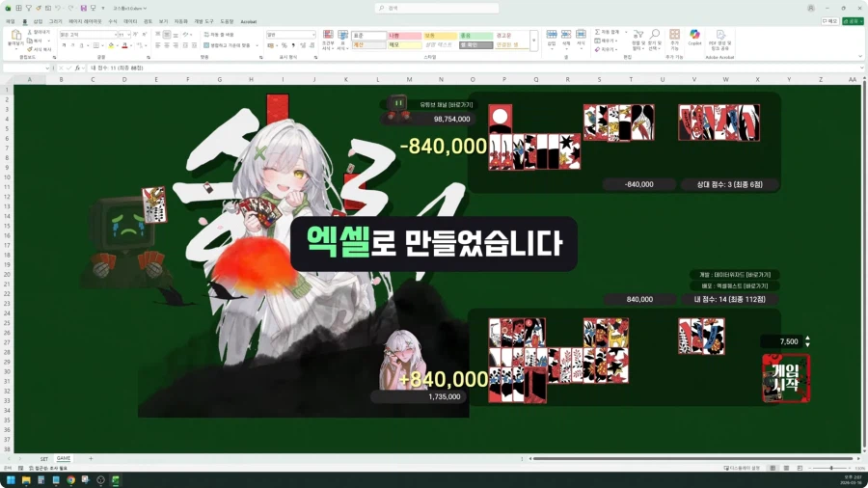
Task: Open the format as table icon
Action: 342,36
